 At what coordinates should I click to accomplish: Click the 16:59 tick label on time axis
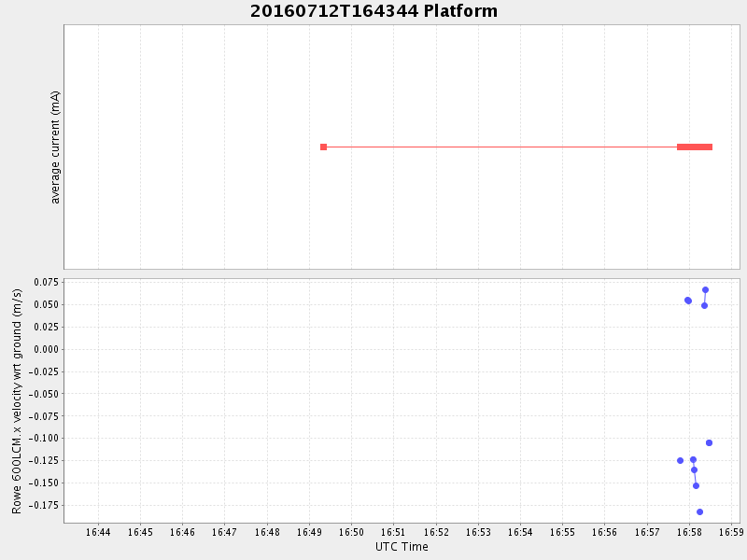click(x=731, y=532)
